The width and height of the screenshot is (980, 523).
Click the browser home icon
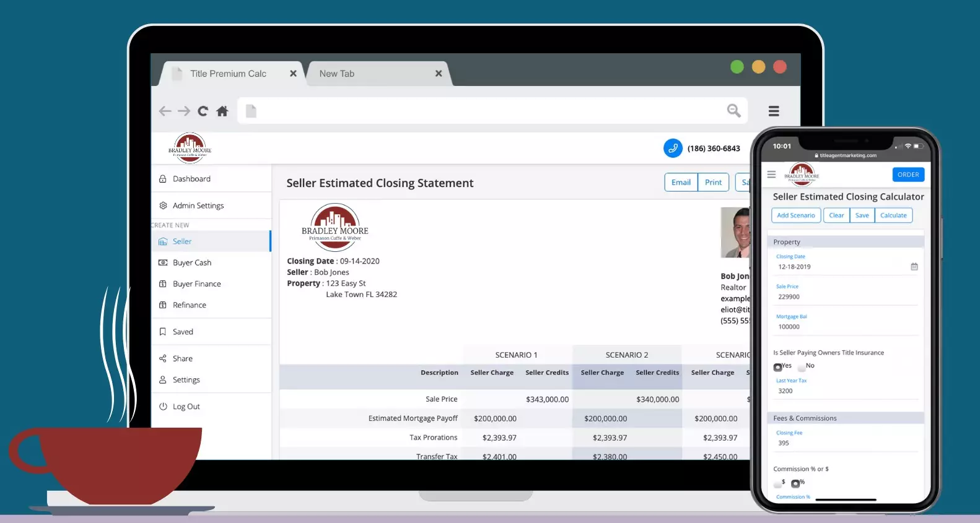222,111
